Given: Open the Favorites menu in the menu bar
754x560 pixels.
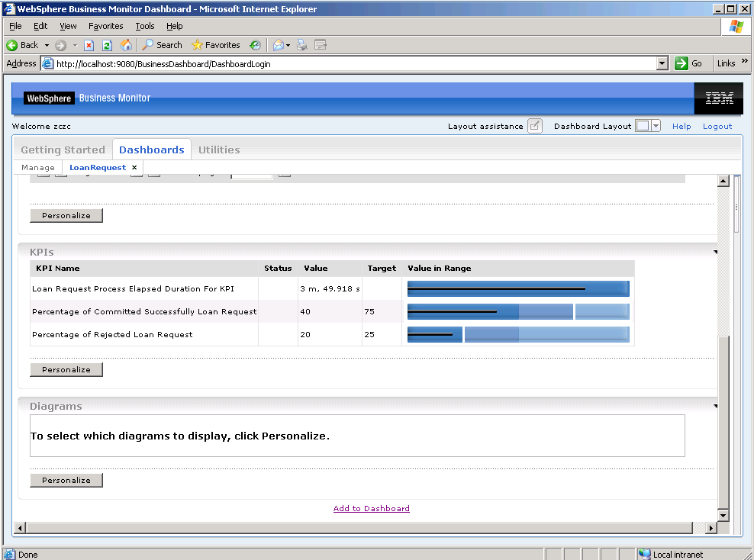Looking at the screenshot, I should pyautogui.click(x=106, y=26).
